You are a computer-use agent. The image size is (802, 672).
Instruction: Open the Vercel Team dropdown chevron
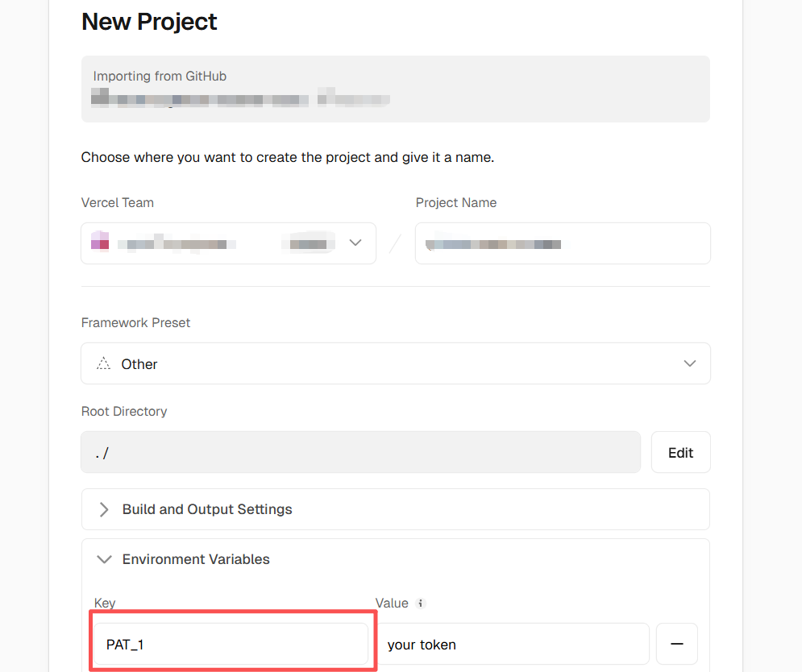[x=355, y=243]
